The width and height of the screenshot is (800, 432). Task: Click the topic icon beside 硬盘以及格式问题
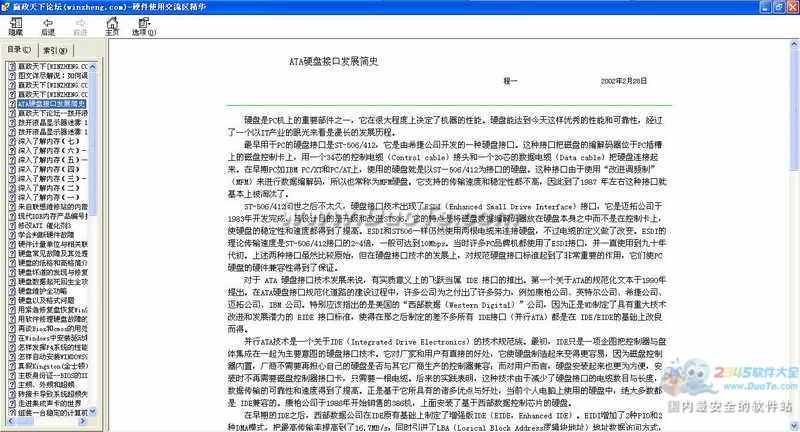[13, 300]
